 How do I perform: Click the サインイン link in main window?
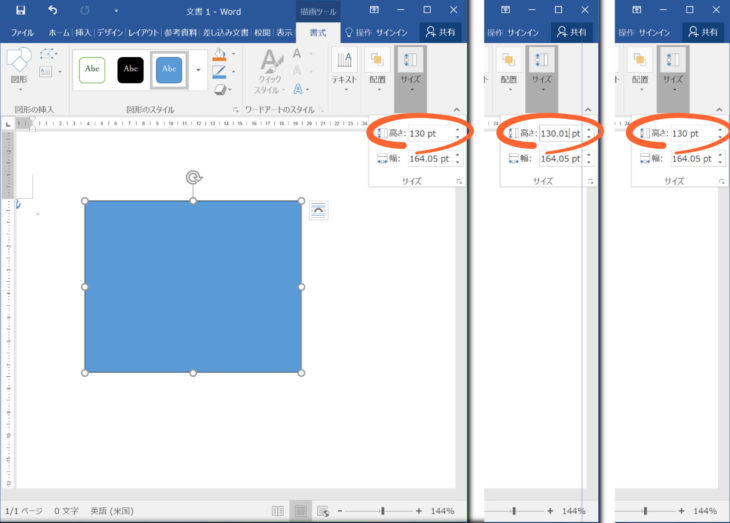394,32
